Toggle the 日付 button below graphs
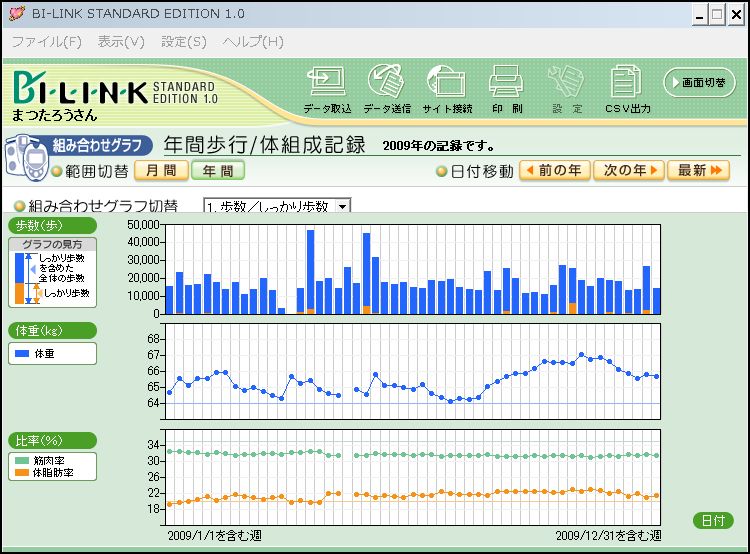This screenshot has width=750, height=554. pos(712,521)
